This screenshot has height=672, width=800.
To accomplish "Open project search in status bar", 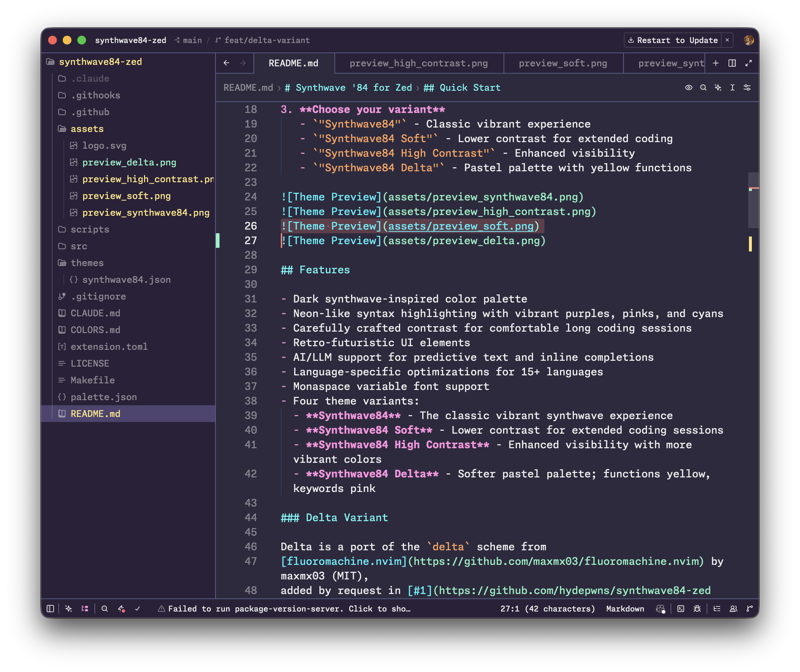I will tap(104, 609).
